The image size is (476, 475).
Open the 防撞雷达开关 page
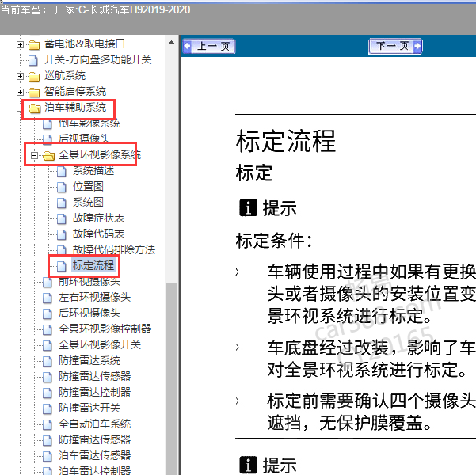point(89,408)
